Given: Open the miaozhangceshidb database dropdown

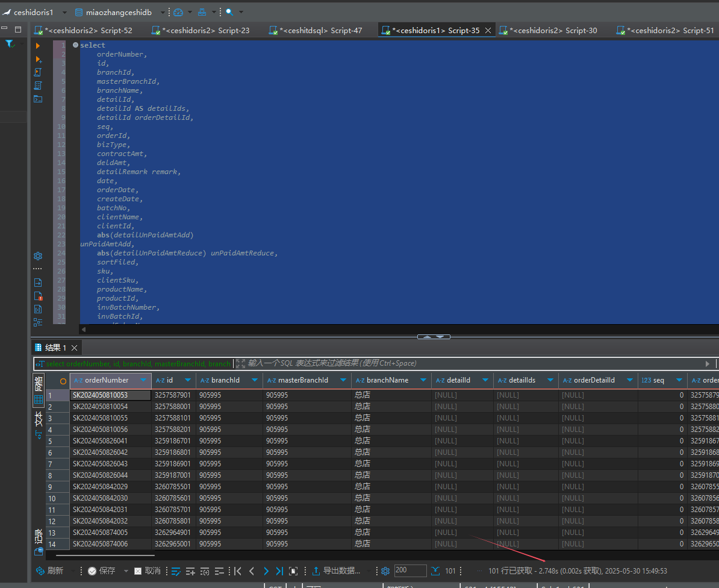Looking at the screenshot, I should pyautogui.click(x=163, y=13).
